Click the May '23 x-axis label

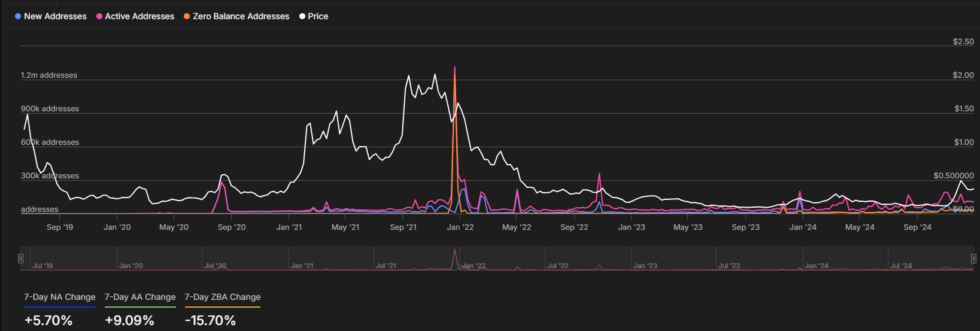coord(688,227)
